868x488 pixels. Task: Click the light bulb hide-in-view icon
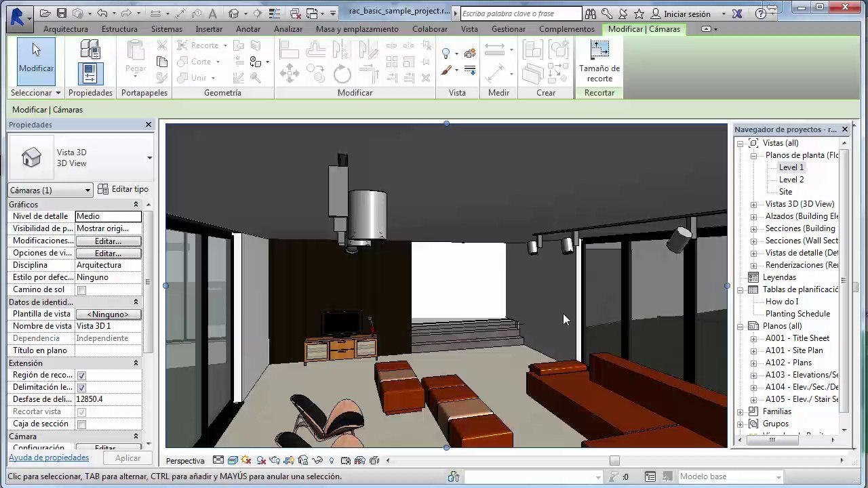tap(446, 54)
